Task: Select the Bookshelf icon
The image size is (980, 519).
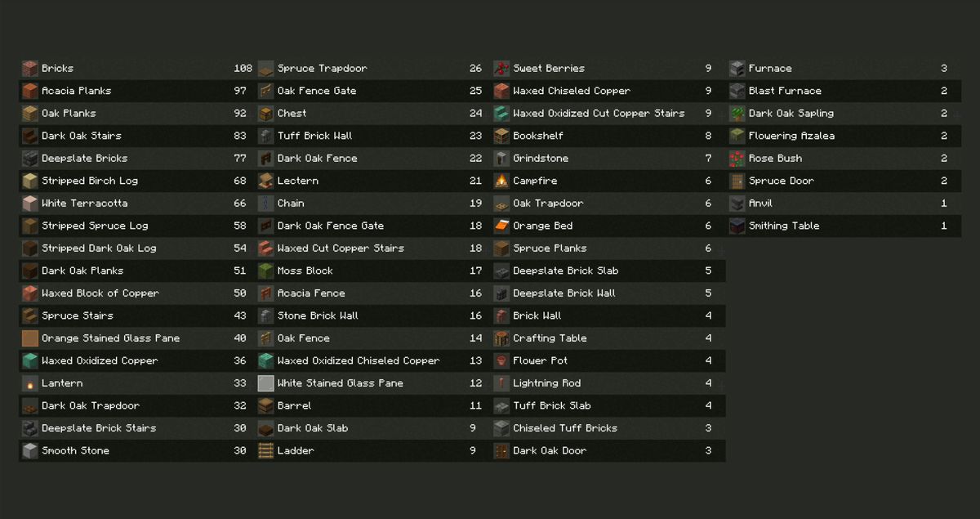Action: click(x=501, y=136)
